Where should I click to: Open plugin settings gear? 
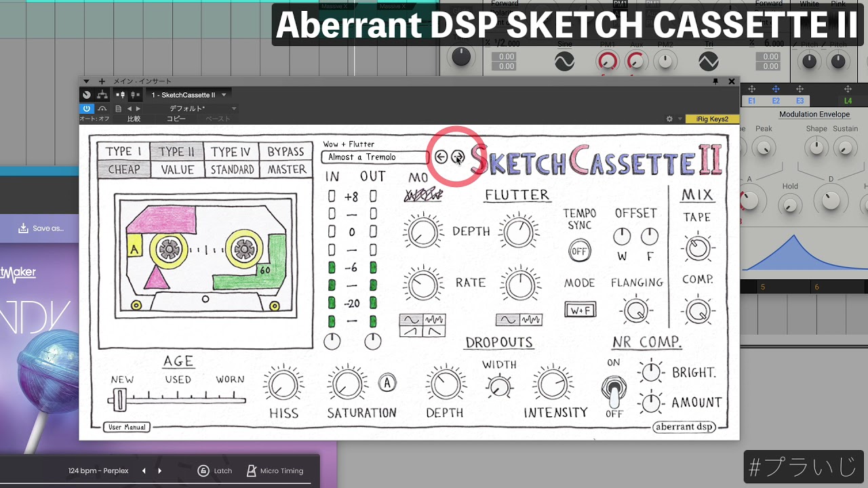669,119
